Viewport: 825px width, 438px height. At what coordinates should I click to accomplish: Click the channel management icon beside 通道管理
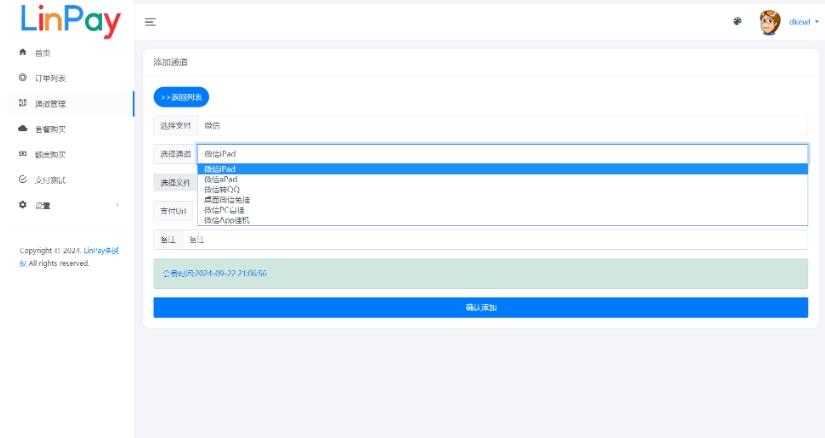pos(23,103)
